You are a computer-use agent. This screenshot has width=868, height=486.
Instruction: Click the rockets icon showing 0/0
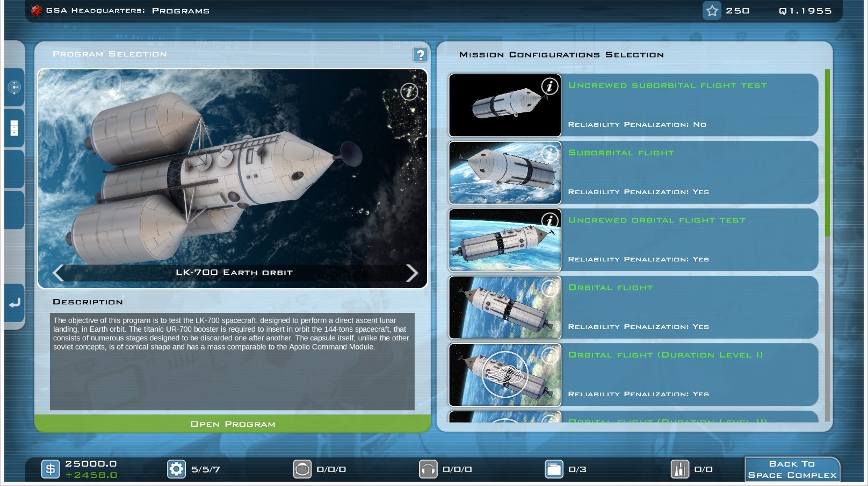(679, 469)
